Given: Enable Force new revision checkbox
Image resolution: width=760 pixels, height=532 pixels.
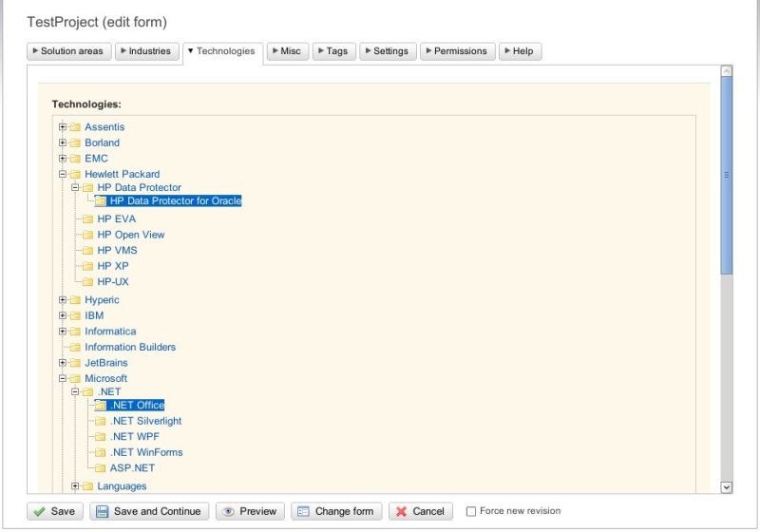Looking at the screenshot, I should 470,511.
